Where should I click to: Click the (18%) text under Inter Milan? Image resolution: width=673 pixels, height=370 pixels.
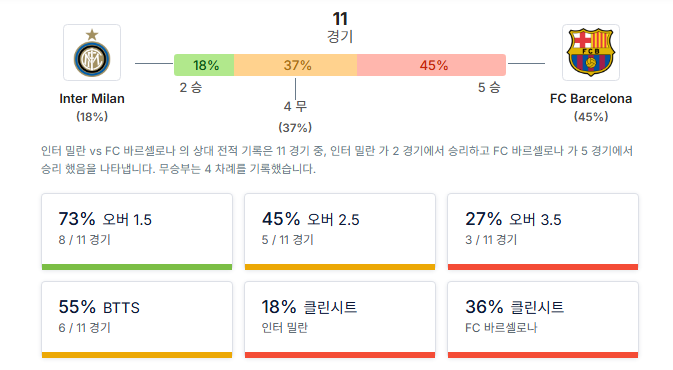(92, 117)
